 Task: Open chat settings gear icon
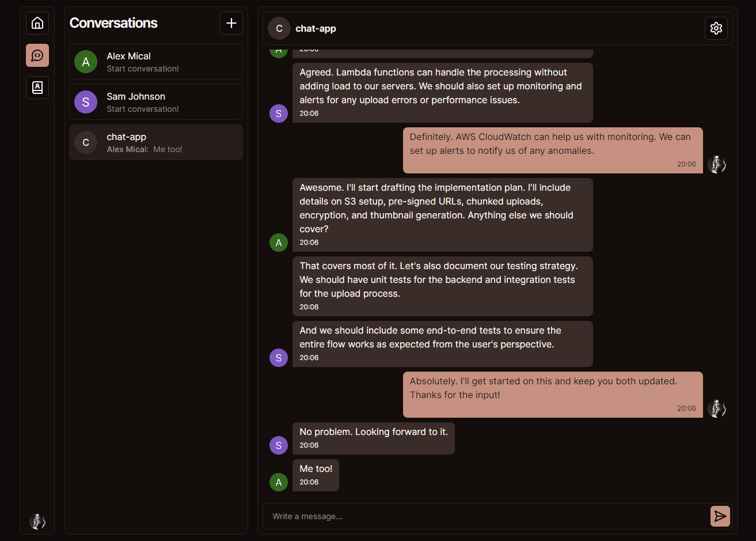[x=716, y=28]
